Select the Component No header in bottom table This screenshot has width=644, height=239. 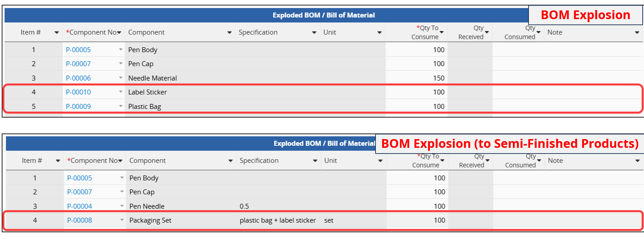(x=93, y=161)
